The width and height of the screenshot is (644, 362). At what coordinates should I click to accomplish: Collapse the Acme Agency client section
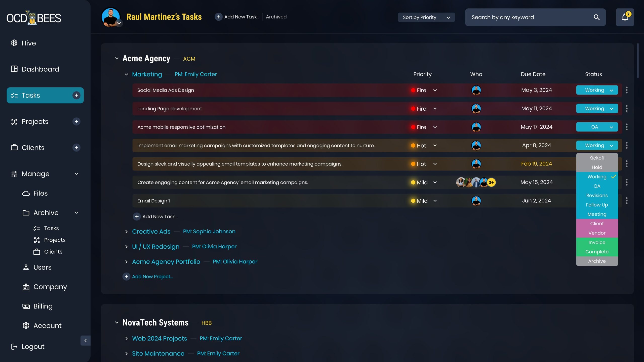click(x=116, y=59)
